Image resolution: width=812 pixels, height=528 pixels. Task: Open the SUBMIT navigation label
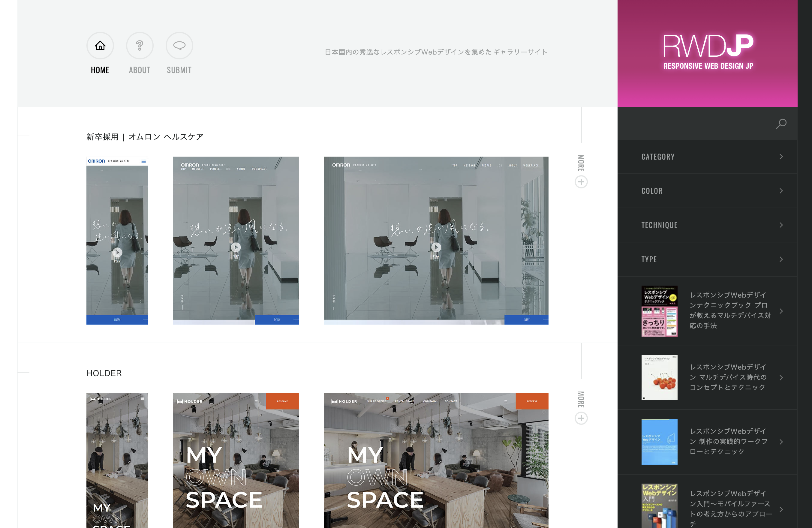(x=179, y=70)
